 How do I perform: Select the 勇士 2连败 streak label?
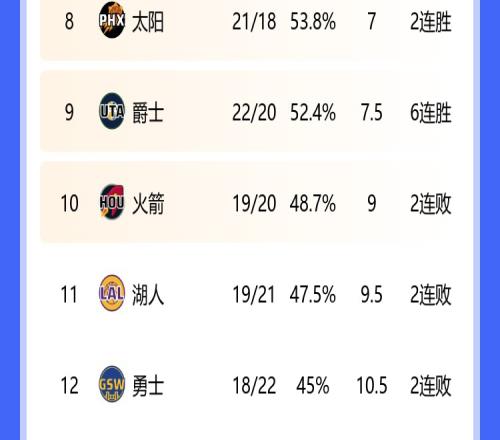[x=431, y=386]
